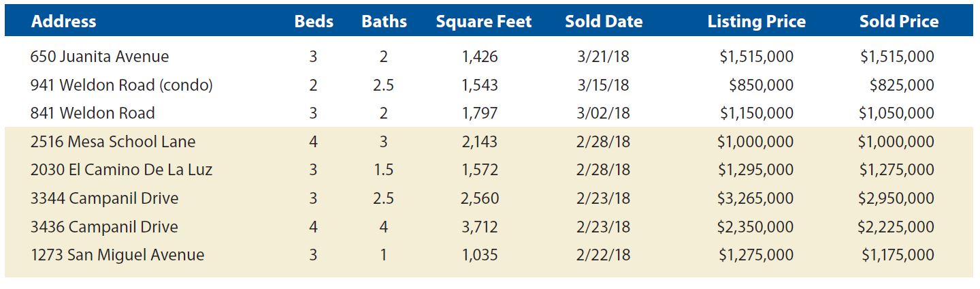Click the Baths column header
The height and width of the screenshot is (289, 980).
click(384, 22)
